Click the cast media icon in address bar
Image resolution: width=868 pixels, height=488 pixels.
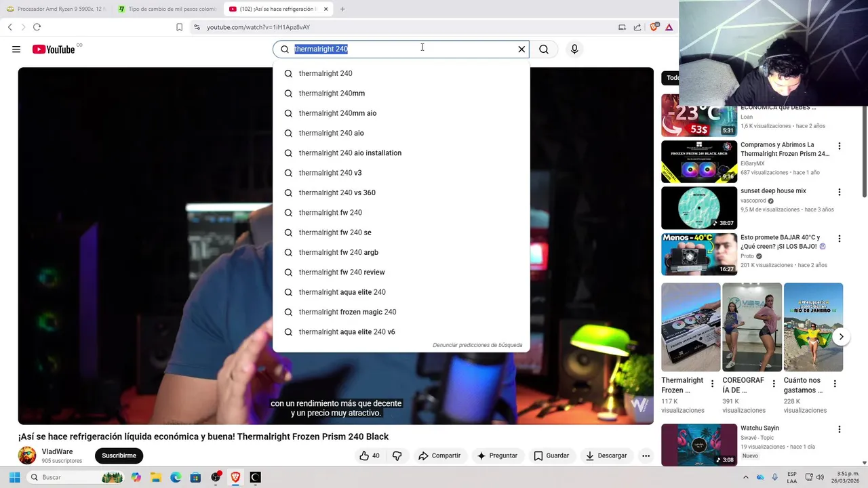[x=622, y=27]
